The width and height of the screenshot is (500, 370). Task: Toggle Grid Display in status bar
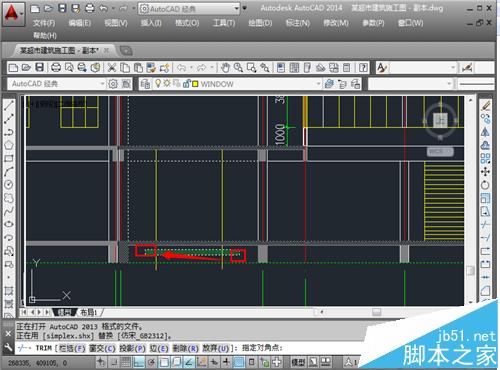click(x=126, y=362)
